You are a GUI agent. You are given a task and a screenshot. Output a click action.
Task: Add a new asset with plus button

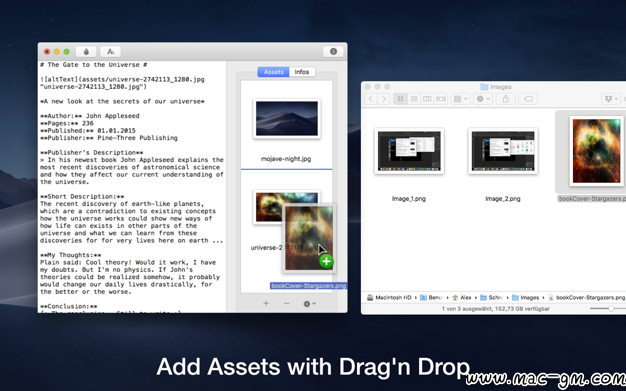coord(266,304)
